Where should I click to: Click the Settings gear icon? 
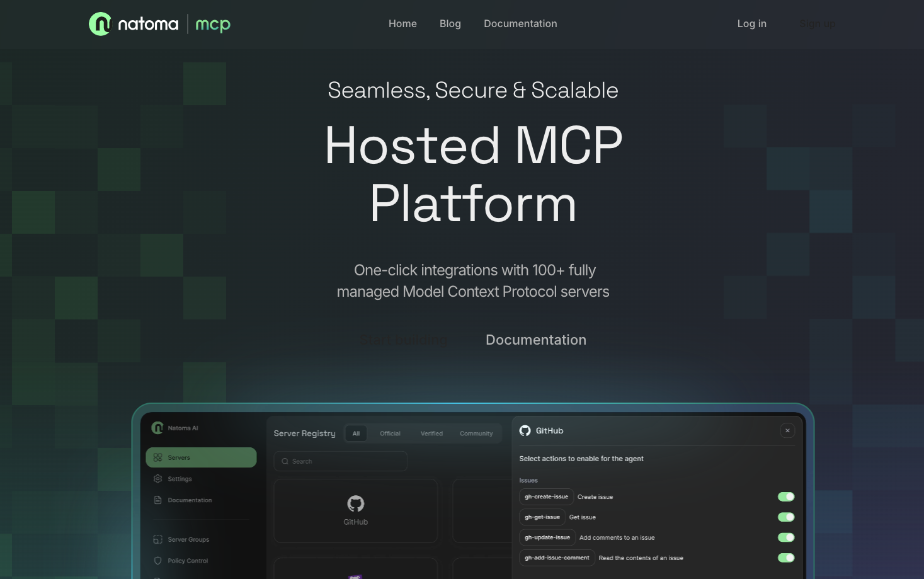157,479
